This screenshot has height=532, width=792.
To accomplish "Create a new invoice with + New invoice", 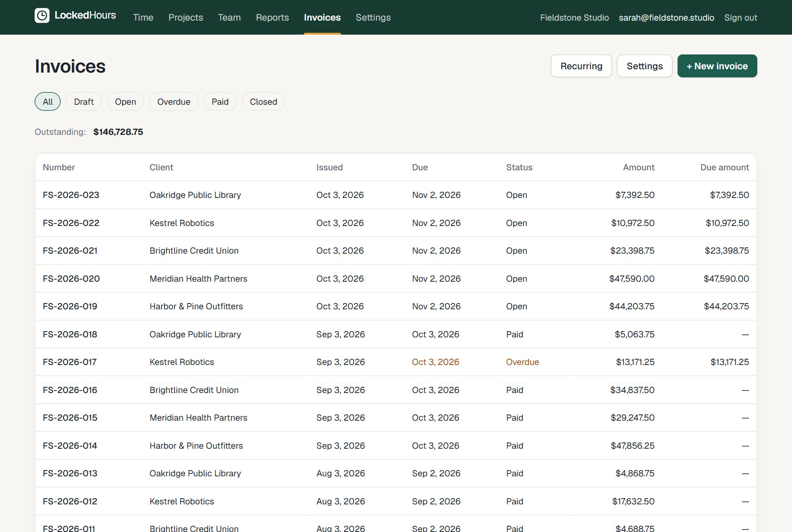I will [x=717, y=66].
